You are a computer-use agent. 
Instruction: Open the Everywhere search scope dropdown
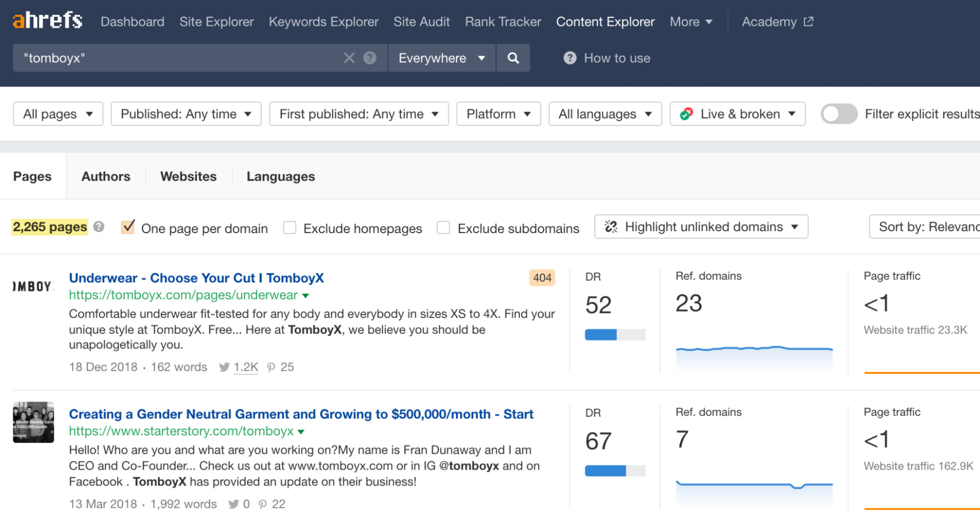[x=441, y=58]
